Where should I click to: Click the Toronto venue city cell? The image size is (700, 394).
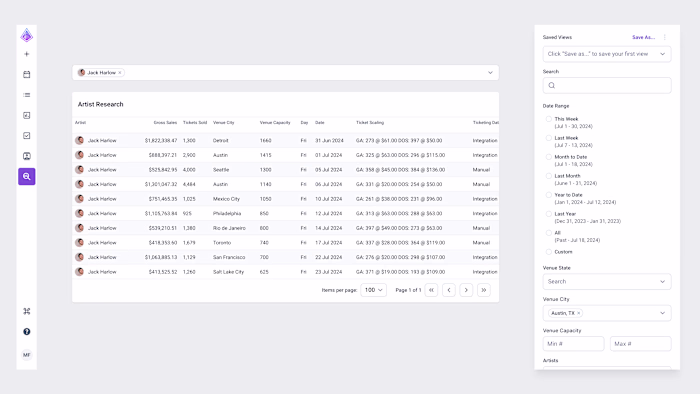pyautogui.click(x=222, y=243)
